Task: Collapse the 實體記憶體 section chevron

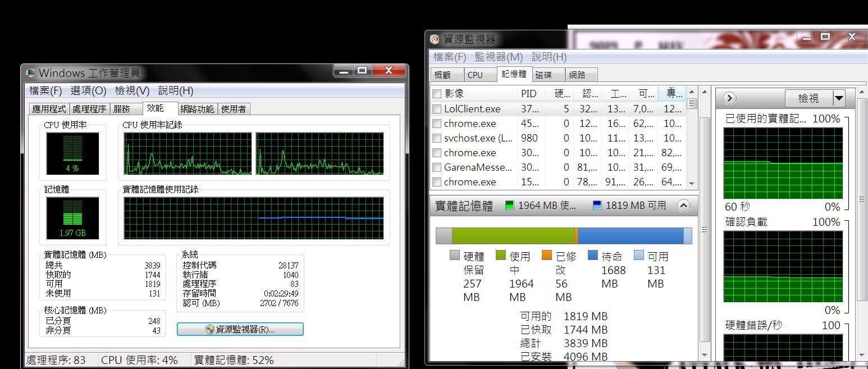Action: [683, 206]
